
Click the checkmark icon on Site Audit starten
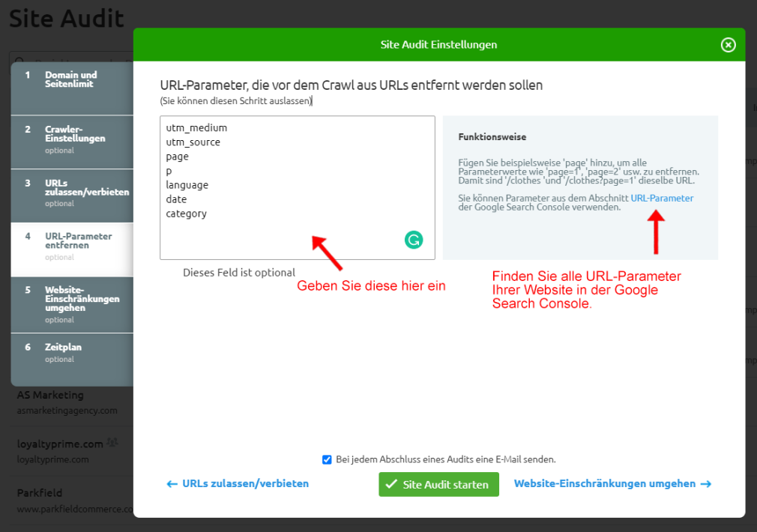click(x=390, y=484)
